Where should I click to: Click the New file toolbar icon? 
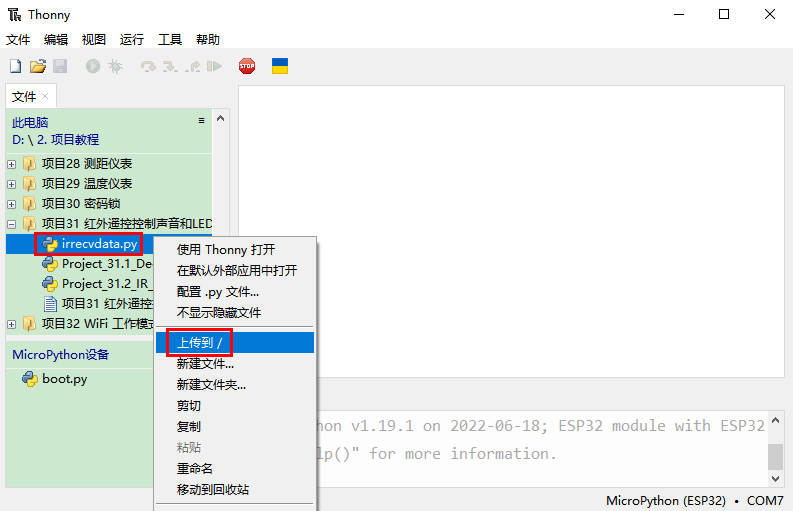pos(15,66)
